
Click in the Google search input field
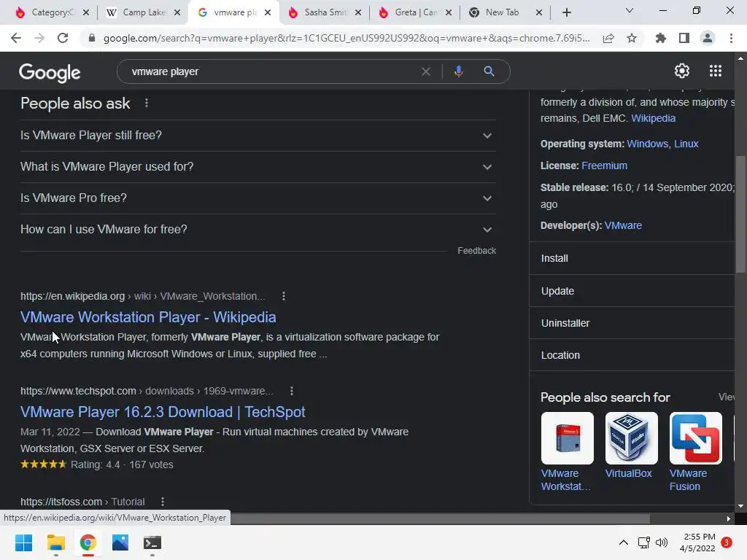pos(271,71)
